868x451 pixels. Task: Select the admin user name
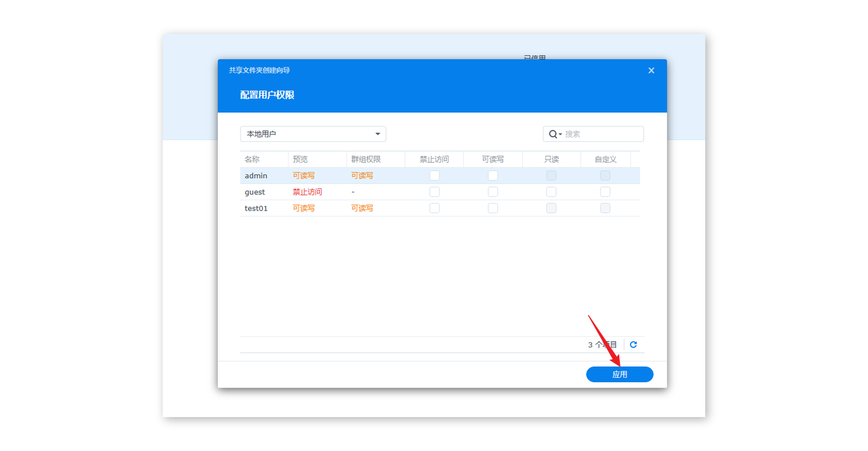coord(256,176)
